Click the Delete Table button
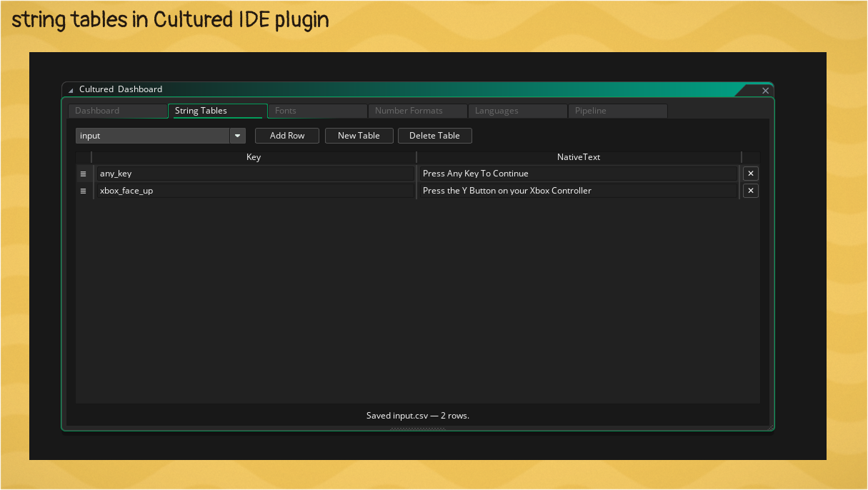 434,136
